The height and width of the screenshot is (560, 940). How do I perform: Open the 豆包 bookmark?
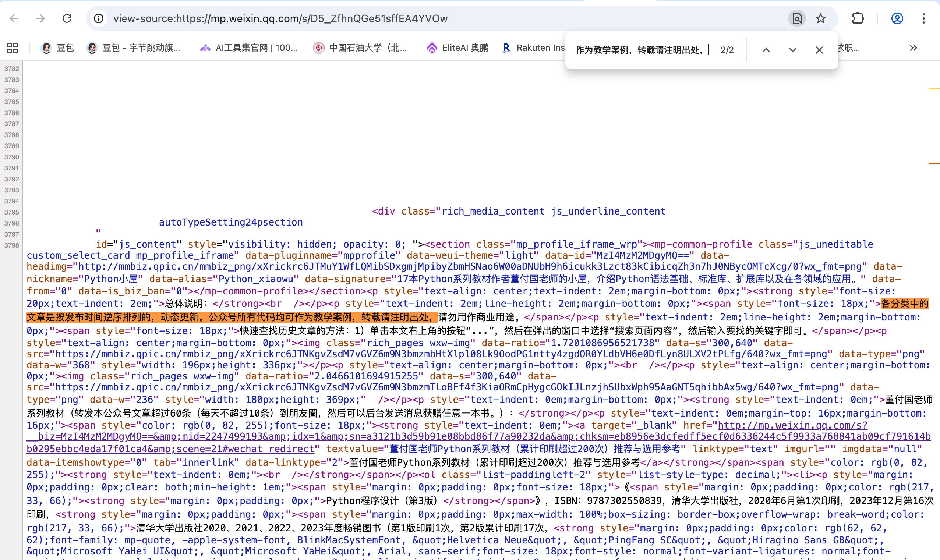[57, 48]
